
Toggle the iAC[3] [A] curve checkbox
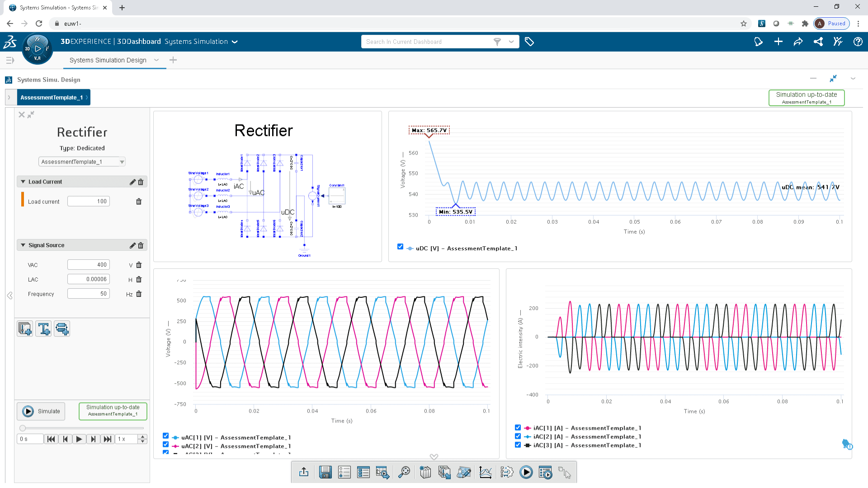click(x=518, y=445)
